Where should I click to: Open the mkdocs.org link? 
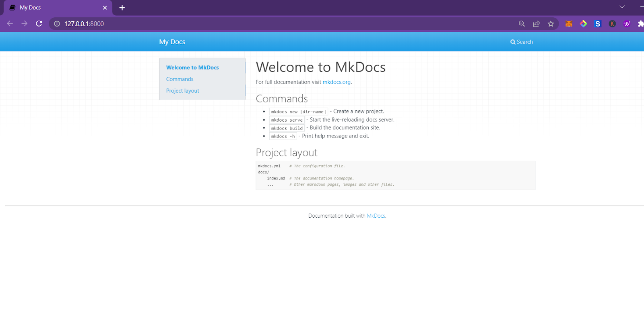(336, 82)
